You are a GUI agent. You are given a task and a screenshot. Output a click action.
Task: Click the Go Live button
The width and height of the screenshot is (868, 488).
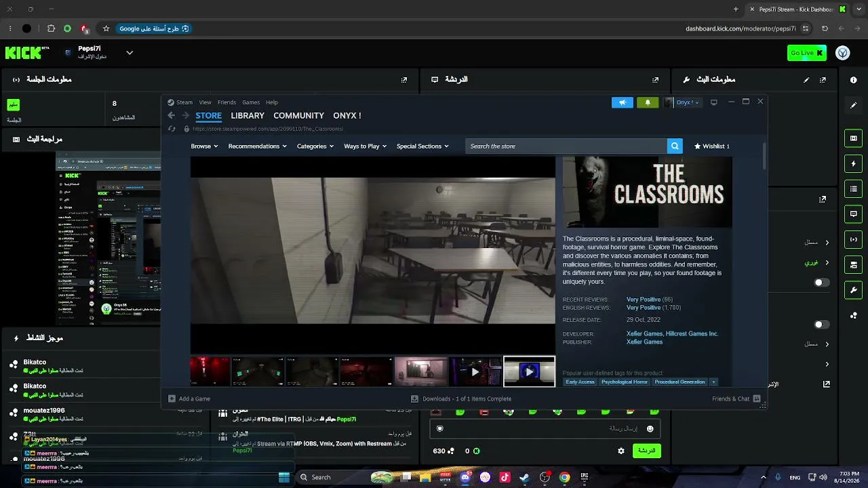[x=807, y=53]
